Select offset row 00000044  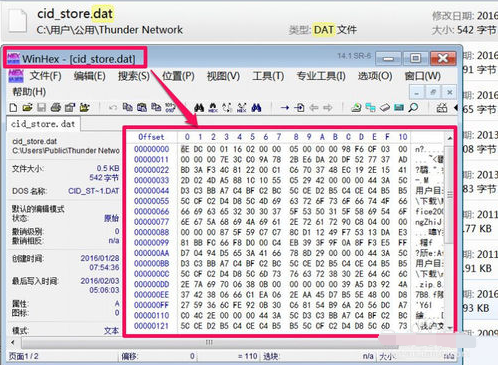click(x=152, y=191)
